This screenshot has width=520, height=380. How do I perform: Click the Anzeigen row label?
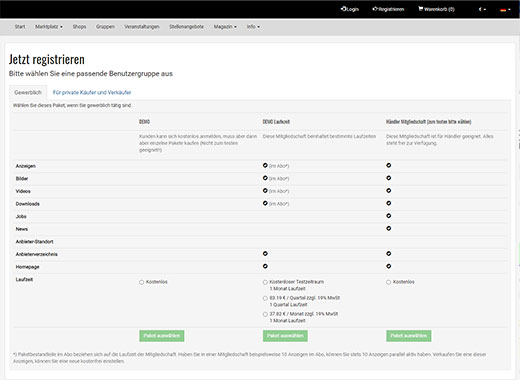tap(26, 166)
